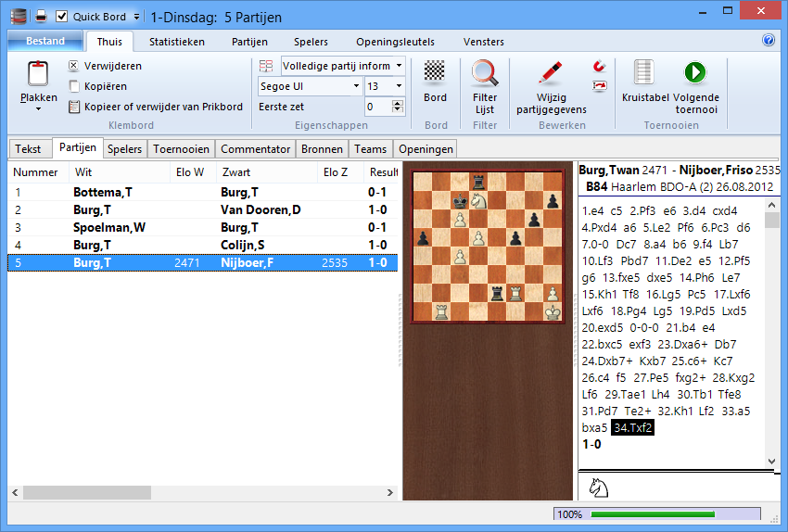Screen dimensions: 788x532
Task: Switch to the Teams tab
Action: point(371,149)
